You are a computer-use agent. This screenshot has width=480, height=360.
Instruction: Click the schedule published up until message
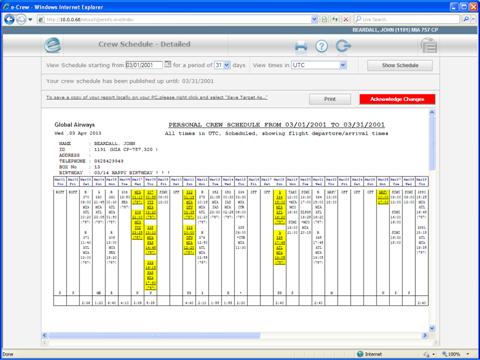point(130,81)
